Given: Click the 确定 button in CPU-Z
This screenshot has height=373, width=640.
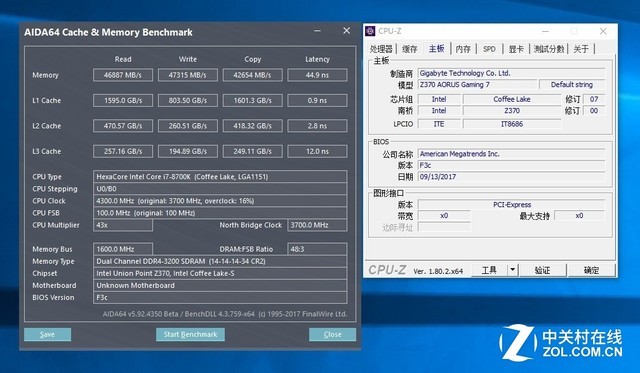Looking at the screenshot, I should tap(591, 270).
